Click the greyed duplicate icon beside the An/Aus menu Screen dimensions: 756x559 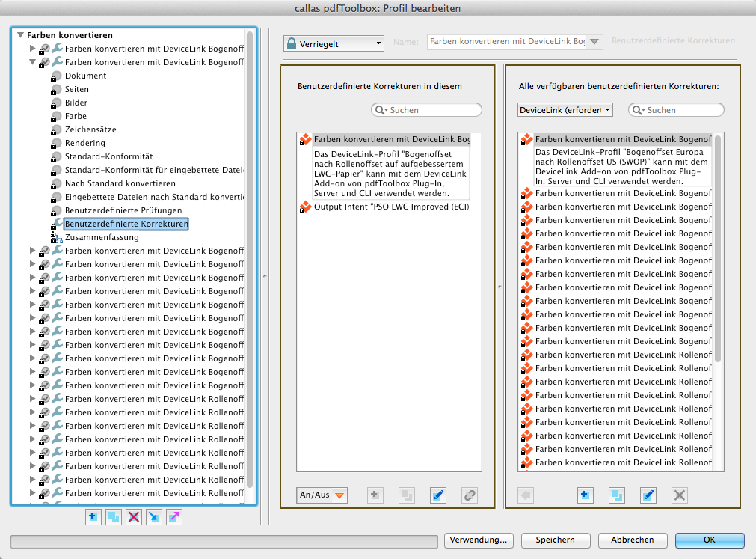[407, 495]
